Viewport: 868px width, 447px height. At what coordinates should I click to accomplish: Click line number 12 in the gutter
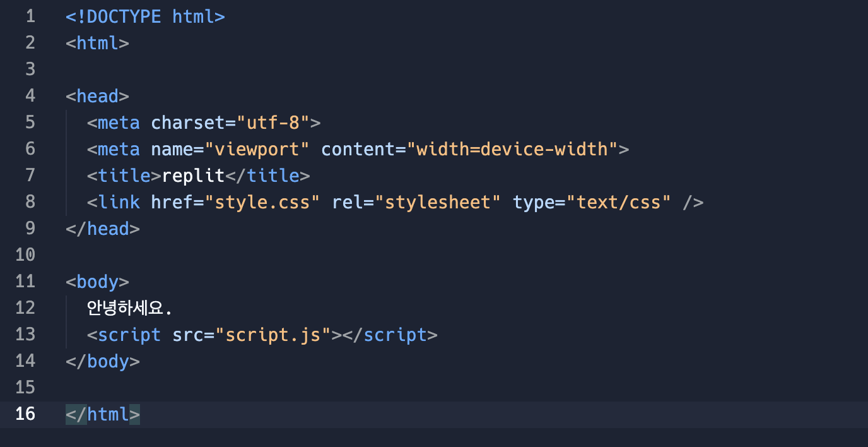(25, 308)
